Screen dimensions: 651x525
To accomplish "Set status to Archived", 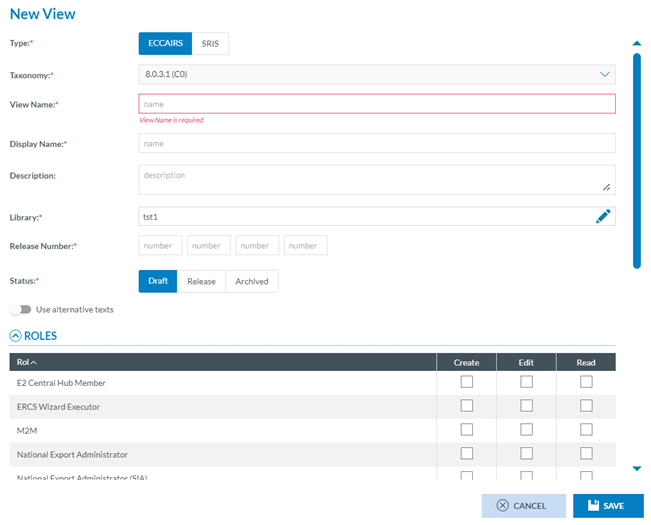I will click(x=252, y=281).
